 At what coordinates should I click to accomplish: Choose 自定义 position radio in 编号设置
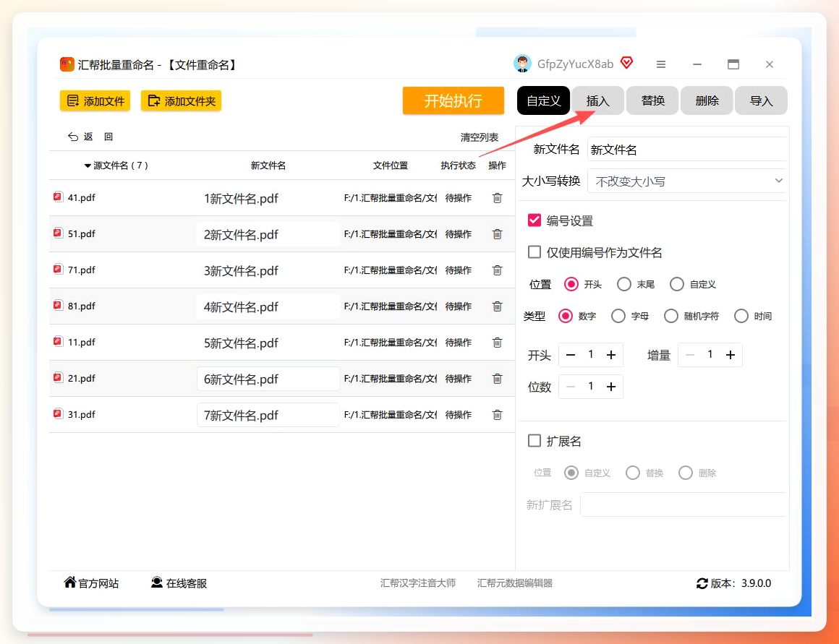[677, 284]
